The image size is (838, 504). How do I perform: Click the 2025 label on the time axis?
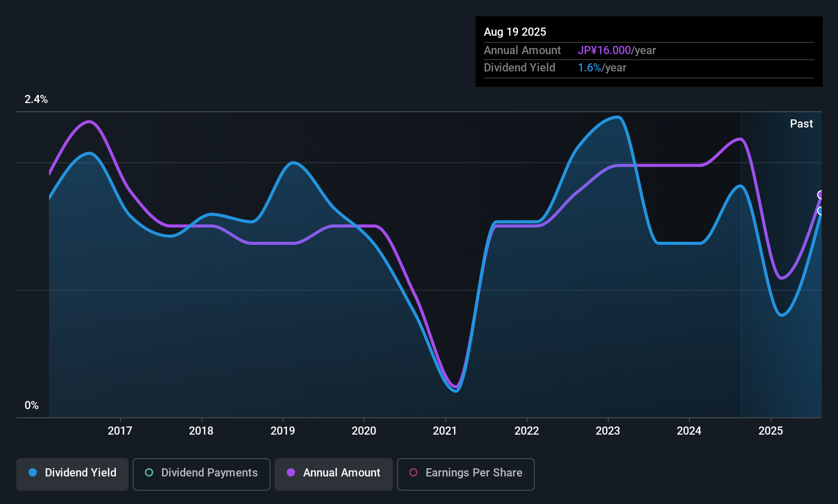(771, 431)
